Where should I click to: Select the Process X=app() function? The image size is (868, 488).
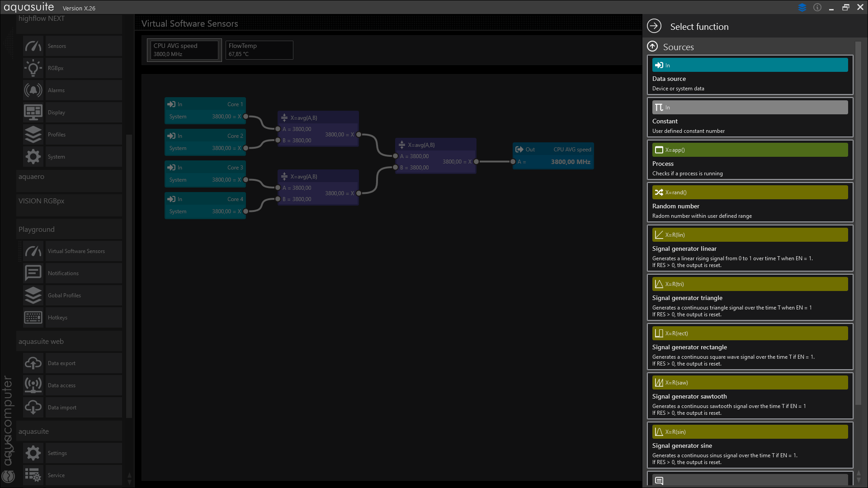pos(750,160)
